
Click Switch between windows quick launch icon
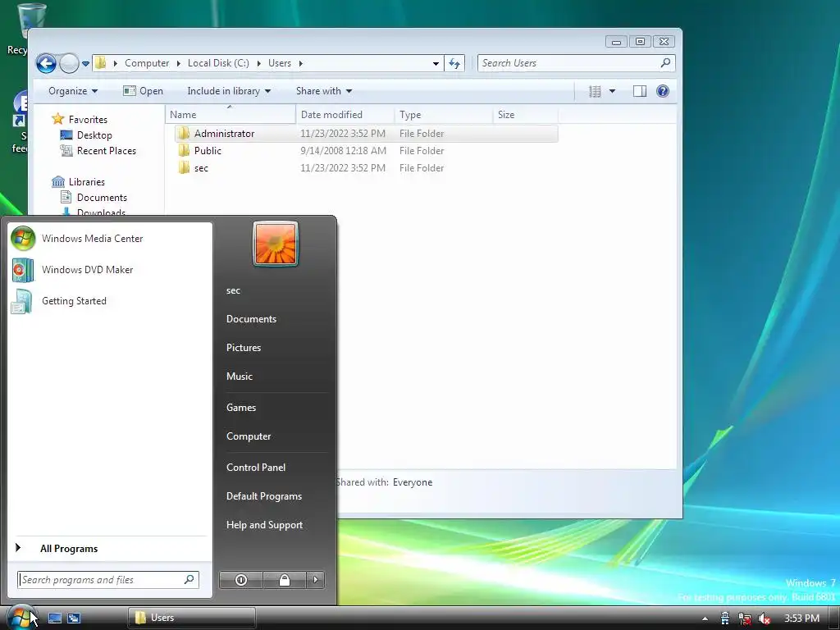[x=74, y=619]
